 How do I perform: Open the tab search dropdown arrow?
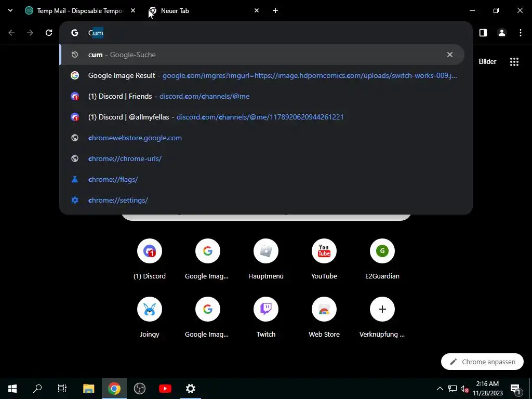click(10, 10)
